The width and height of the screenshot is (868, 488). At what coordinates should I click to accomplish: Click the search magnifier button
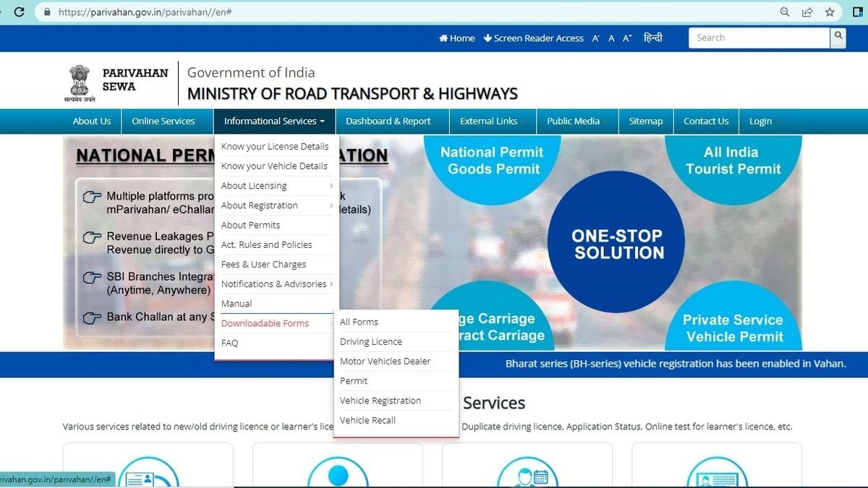(838, 38)
